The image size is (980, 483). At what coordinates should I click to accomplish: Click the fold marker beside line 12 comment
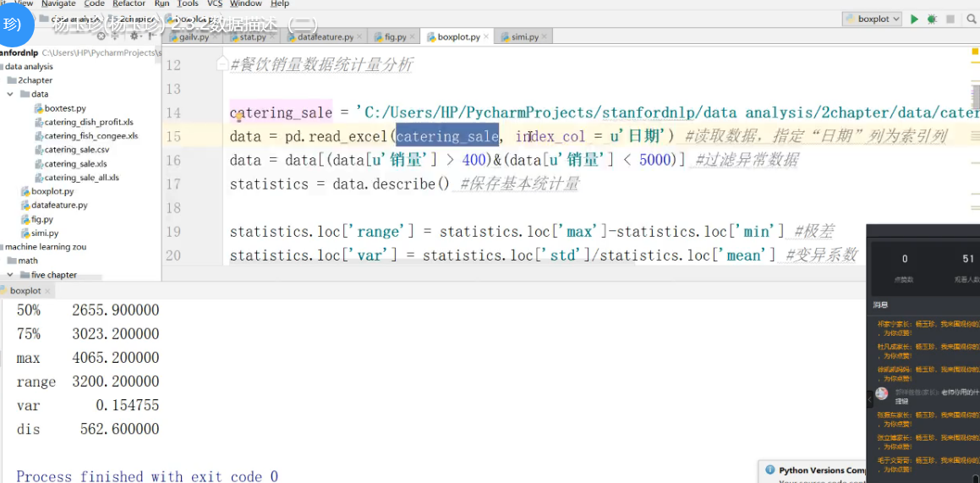(x=222, y=64)
